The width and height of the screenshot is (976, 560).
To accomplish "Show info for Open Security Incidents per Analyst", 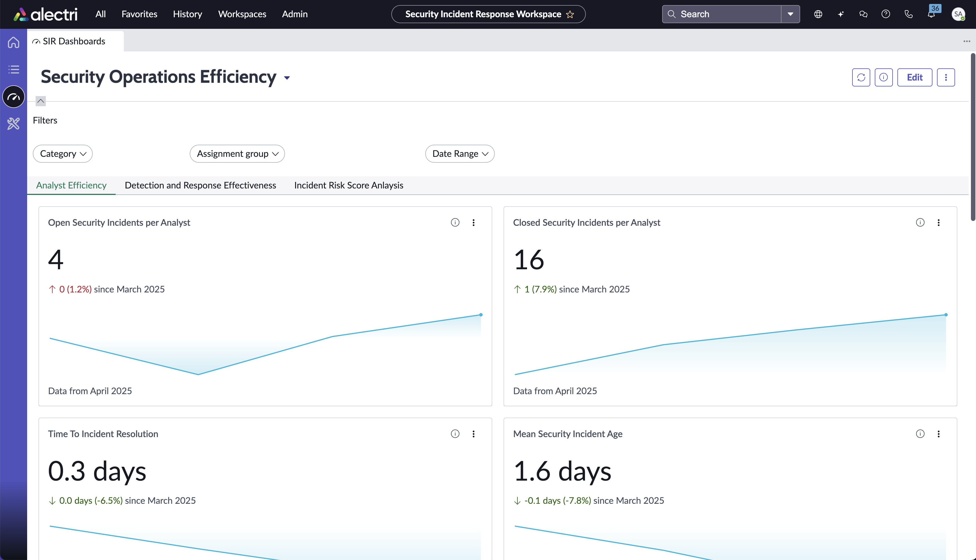I will tap(455, 222).
